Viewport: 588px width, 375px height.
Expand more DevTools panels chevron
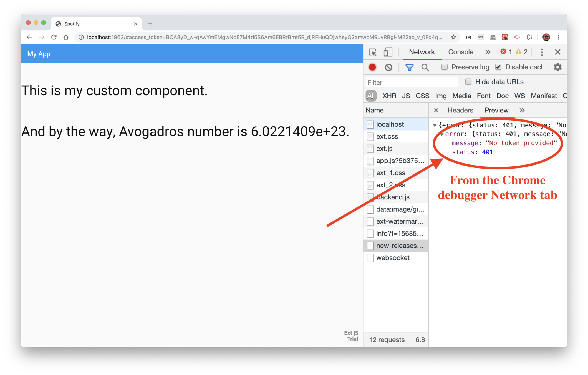click(x=488, y=52)
